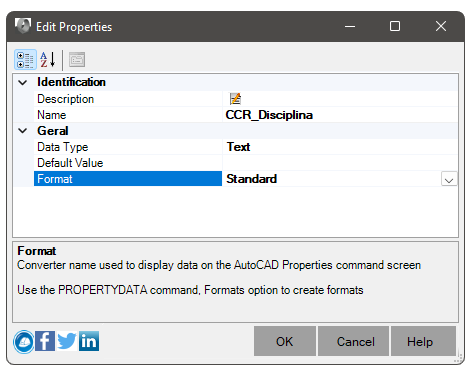This screenshot has height=377, width=475.
Task: Select the Default Value property row
Action: pos(246,163)
